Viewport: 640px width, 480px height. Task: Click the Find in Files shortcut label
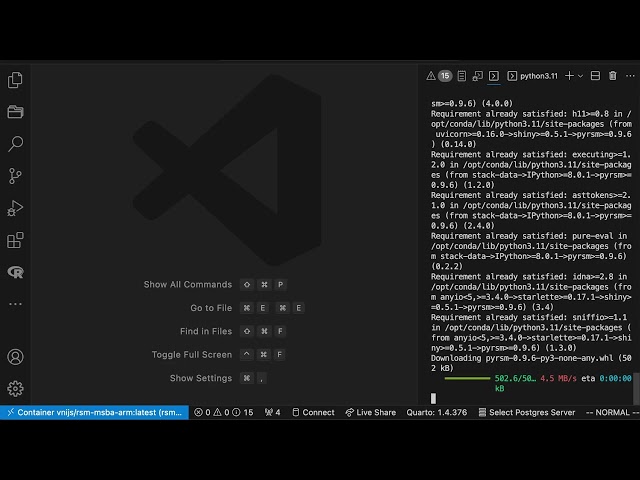206,331
